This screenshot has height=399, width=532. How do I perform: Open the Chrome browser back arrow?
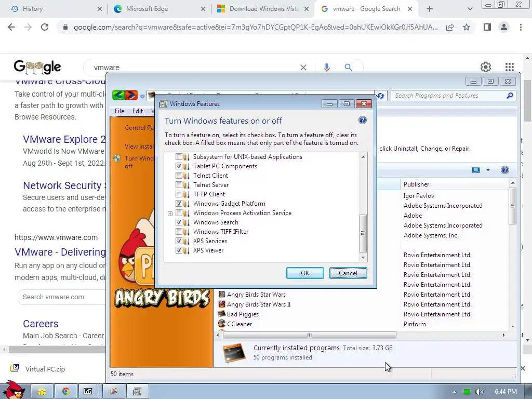pos(11,27)
